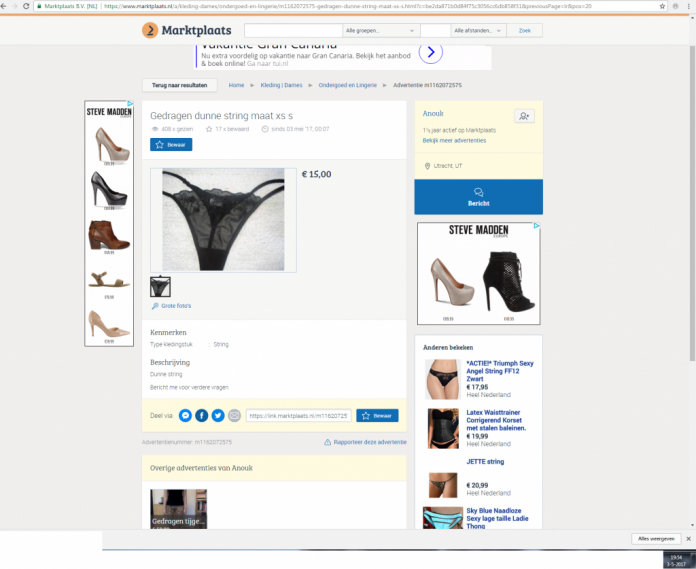
Task: Click the Advertentienummer m1162072575 text
Action: click(x=187, y=442)
